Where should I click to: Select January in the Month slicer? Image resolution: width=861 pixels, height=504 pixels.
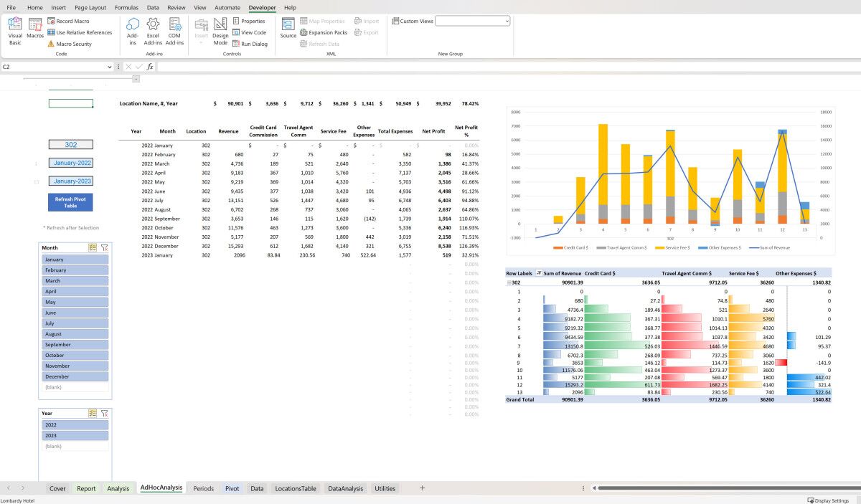click(x=74, y=259)
